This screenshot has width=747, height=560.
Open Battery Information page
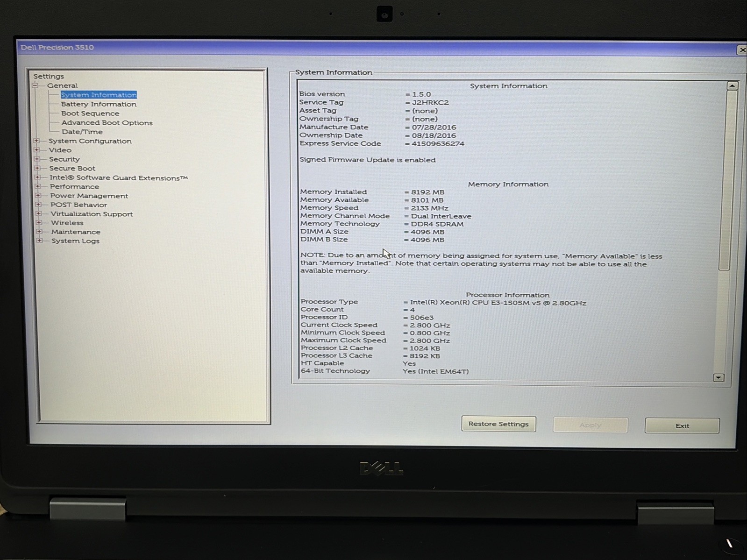99,104
